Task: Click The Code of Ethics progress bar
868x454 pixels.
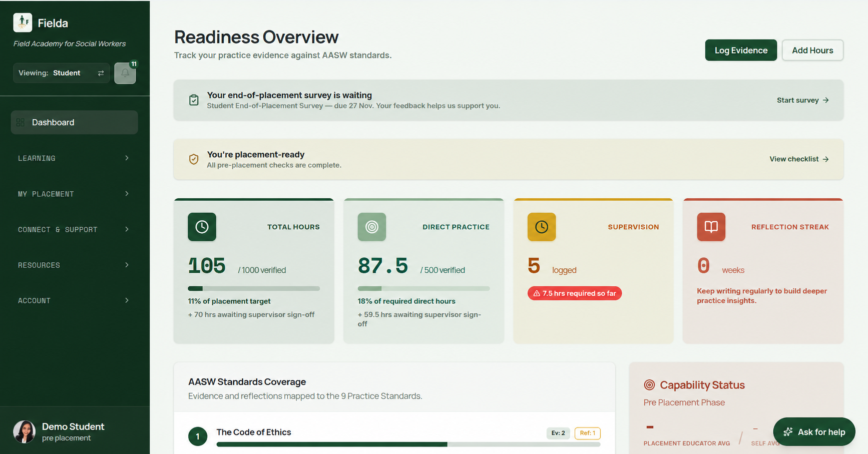Action: [x=408, y=444]
